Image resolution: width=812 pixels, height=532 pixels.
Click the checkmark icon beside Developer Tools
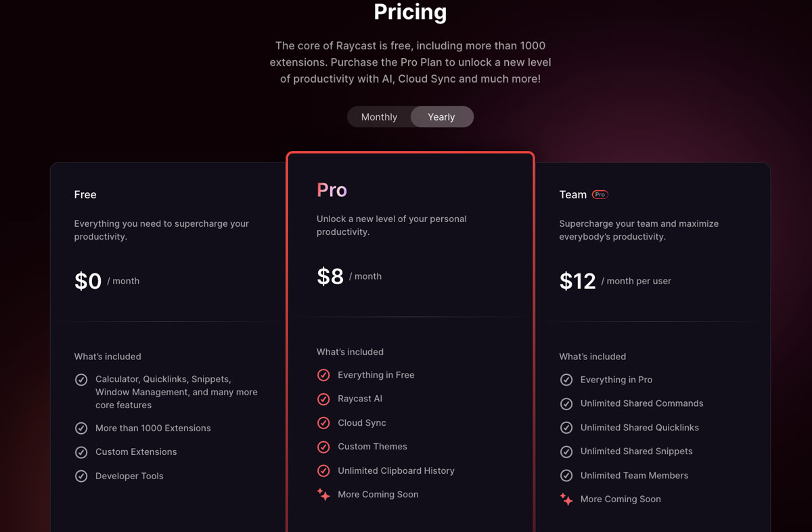[x=81, y=476]
